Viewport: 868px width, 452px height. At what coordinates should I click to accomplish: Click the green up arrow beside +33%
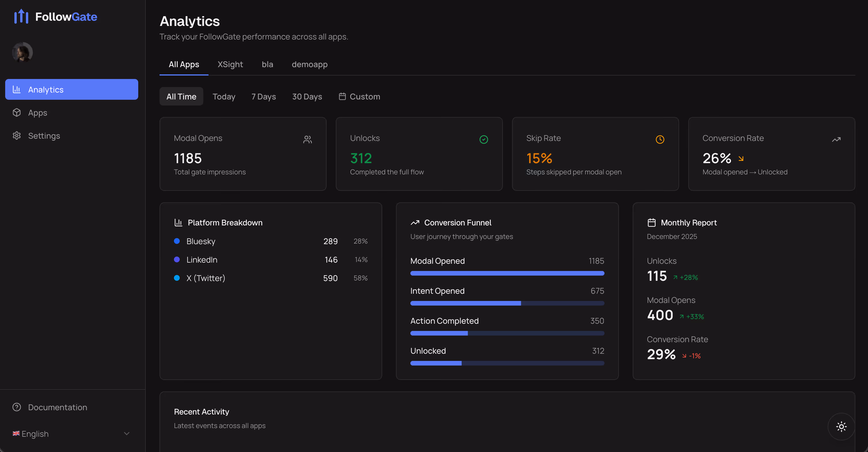[x=681, y=317]
